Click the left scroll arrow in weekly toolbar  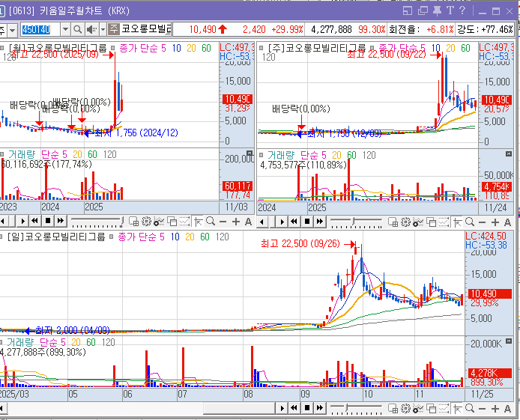pos(262,222)
